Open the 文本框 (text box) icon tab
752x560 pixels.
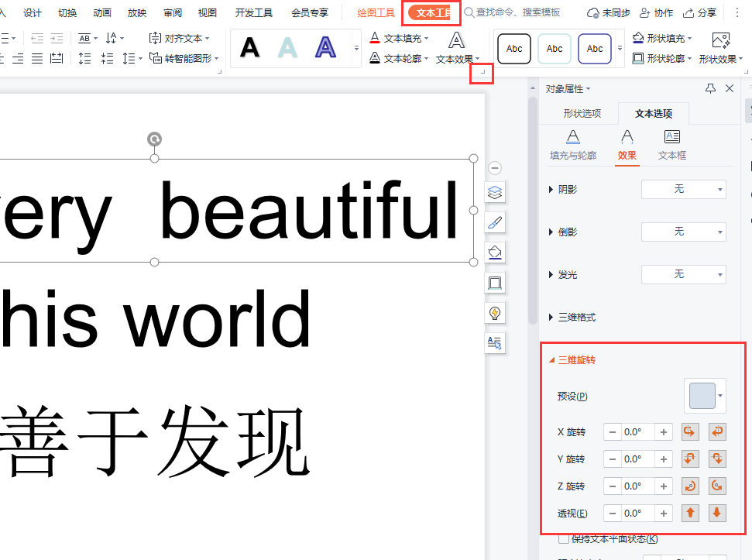pos(671,144)
